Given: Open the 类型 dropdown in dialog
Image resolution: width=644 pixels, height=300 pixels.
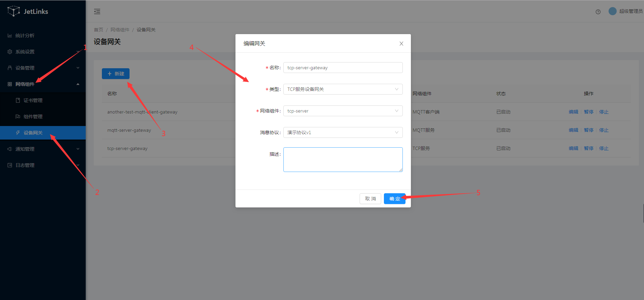Looking at the screenshot, I should click(343, 89).
